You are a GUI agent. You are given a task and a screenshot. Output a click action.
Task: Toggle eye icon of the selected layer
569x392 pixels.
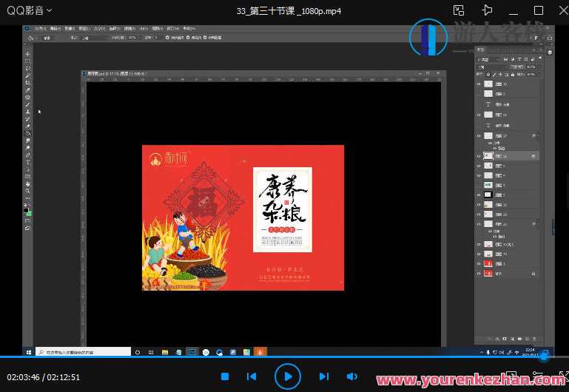click(478, 156)
